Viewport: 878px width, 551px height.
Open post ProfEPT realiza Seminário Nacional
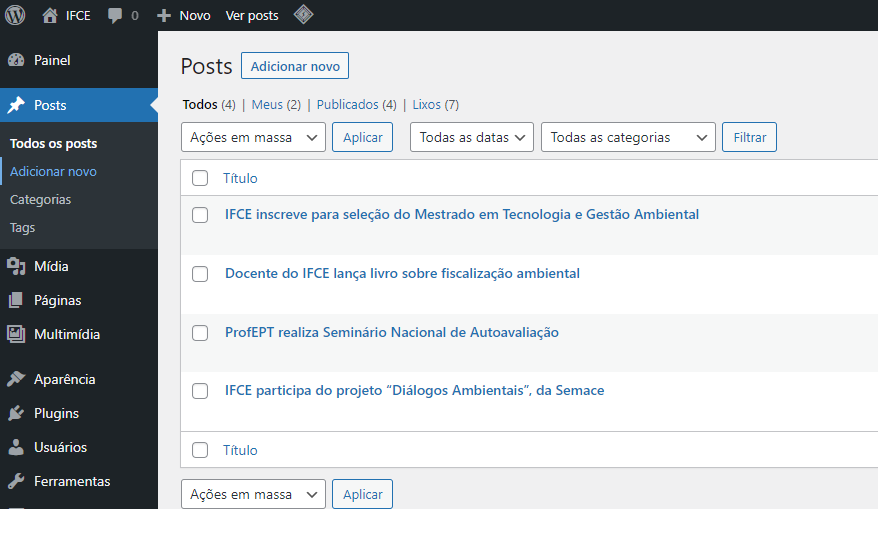(392, 333)
